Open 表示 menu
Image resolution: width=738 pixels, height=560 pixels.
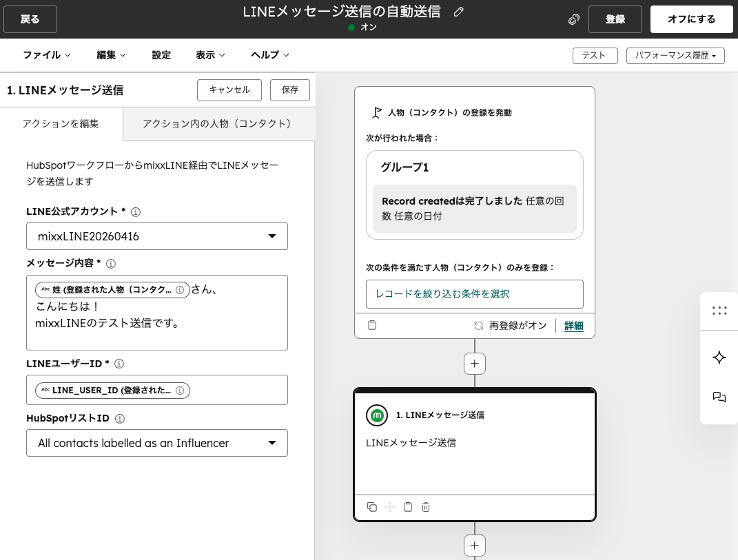coord(210,55)
